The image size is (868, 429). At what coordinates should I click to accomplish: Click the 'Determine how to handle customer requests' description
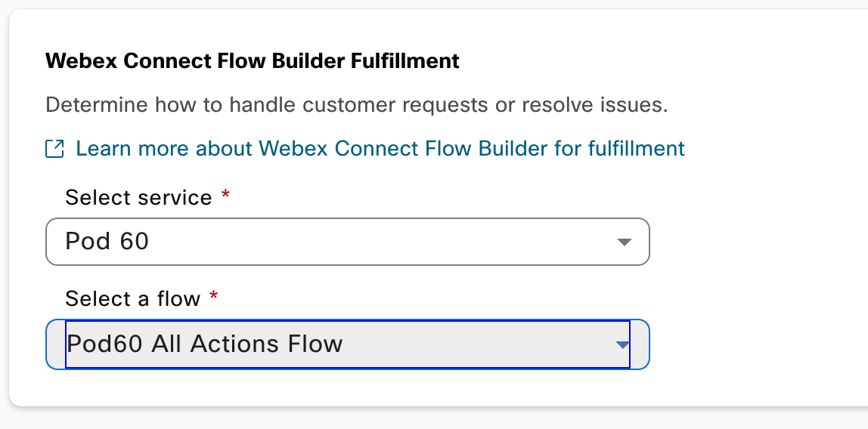click(356, 104)
